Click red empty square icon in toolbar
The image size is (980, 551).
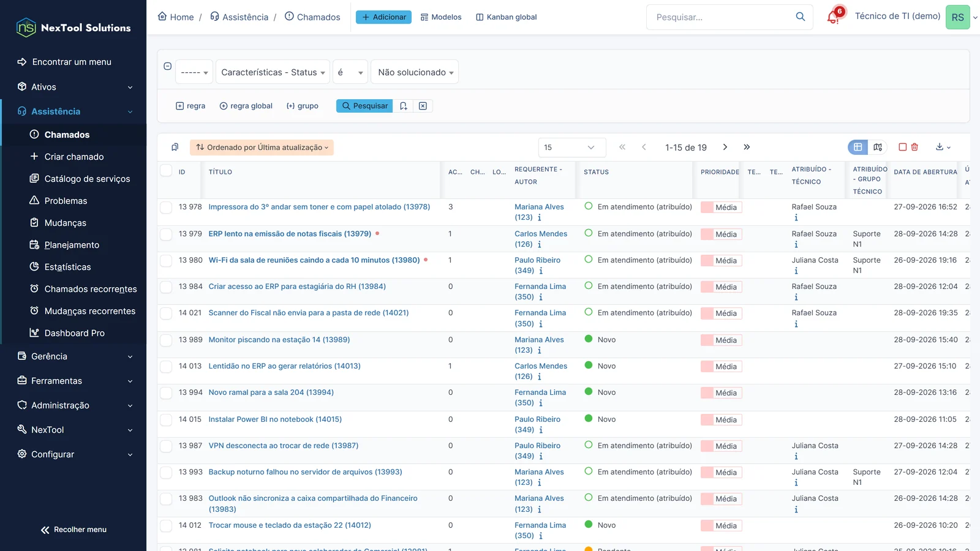(902, 147)
